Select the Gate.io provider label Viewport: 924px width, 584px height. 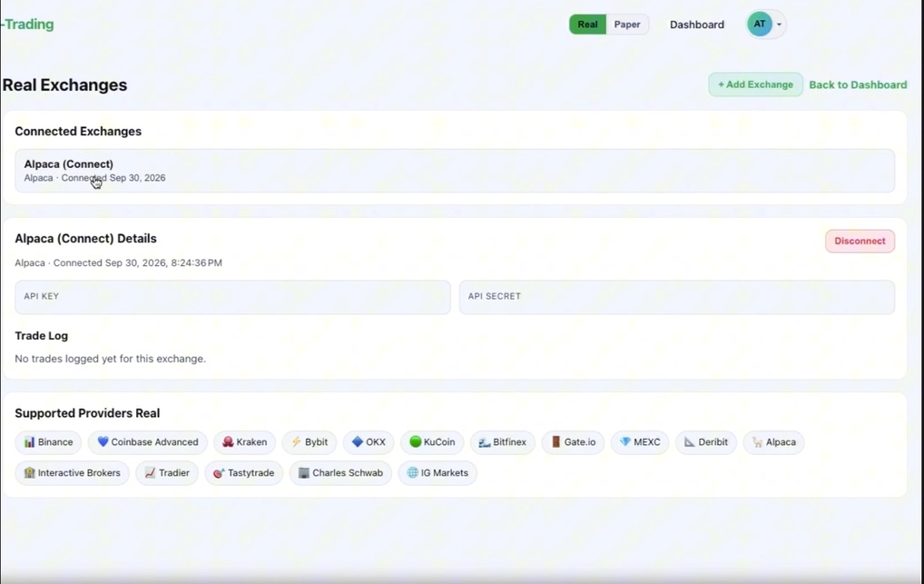(x=580, y=441)
